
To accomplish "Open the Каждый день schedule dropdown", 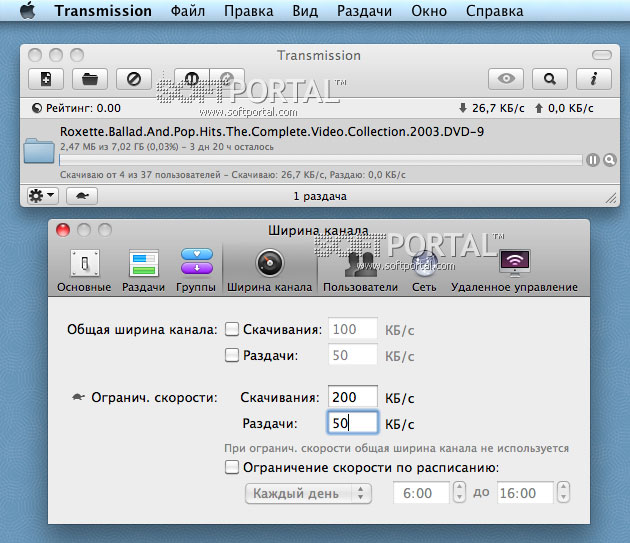I will (308, 493).
